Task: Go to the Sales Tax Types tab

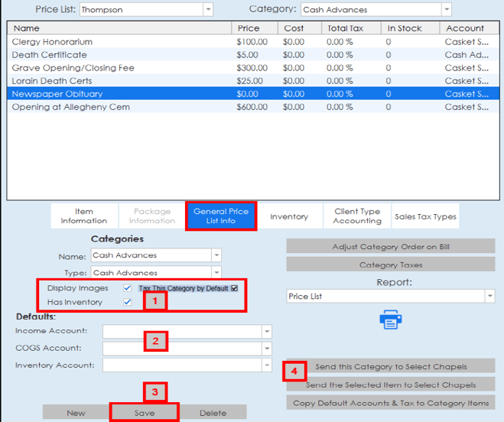Action: tap(425, 216)
